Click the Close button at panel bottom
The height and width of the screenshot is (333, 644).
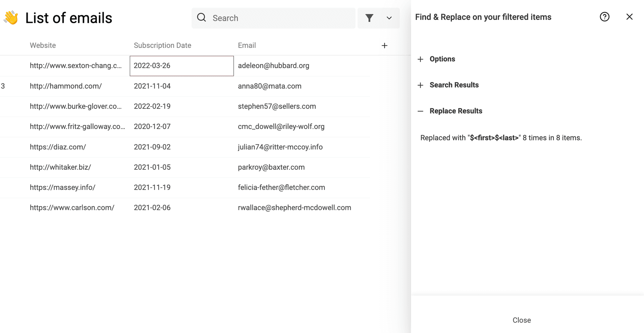522,320
